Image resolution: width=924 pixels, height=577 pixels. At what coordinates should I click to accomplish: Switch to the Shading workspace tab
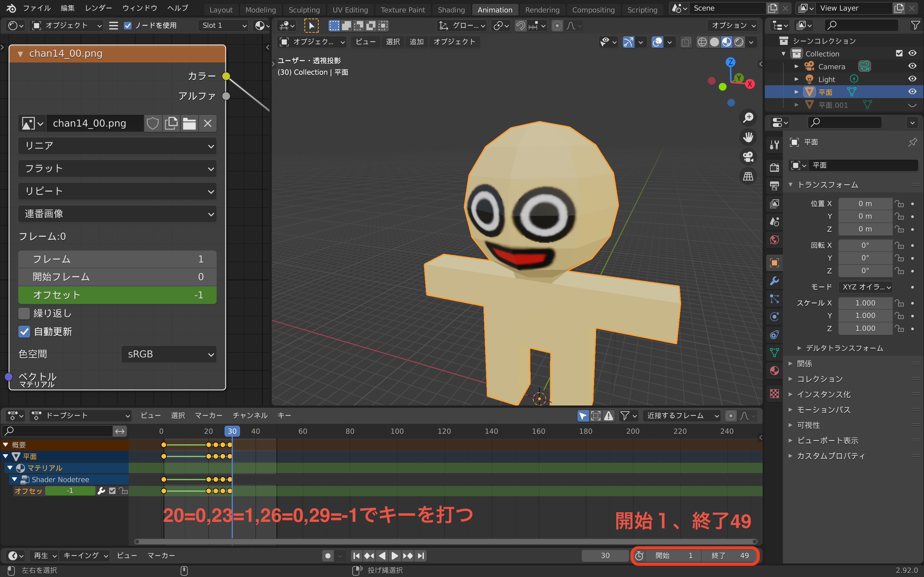pos(451,10)
